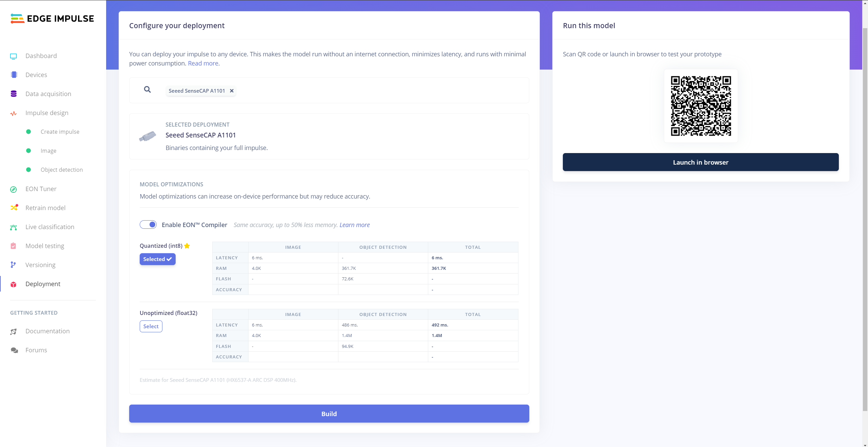Remove Seeed SenseCAP A1101 deployment target
This screenshot has width=868, height=447.
[x=232, y=91]
